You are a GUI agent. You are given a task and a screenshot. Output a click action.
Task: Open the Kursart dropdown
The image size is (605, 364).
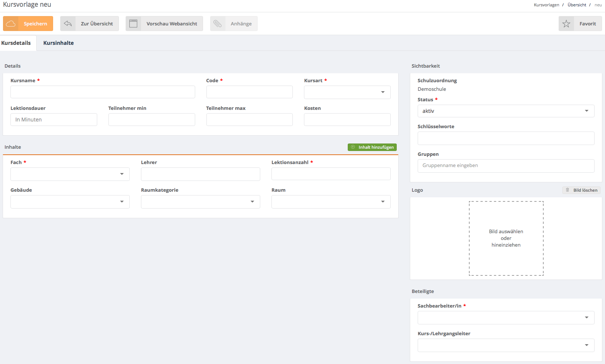point(347,92)
